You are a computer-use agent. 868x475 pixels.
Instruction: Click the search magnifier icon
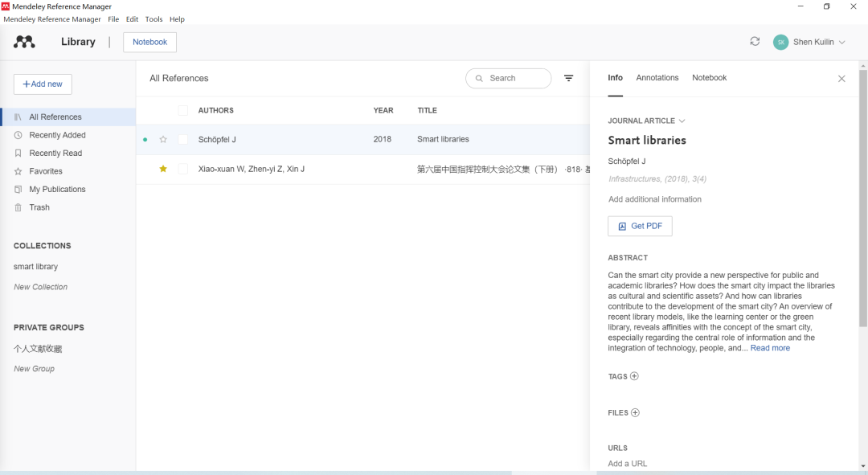[x=479, y=79]
